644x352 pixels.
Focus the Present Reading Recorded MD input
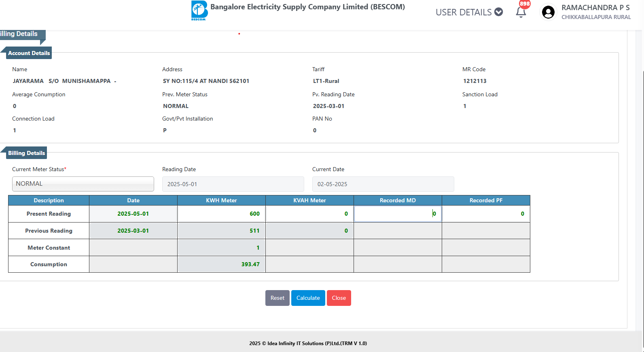(398, 214)
